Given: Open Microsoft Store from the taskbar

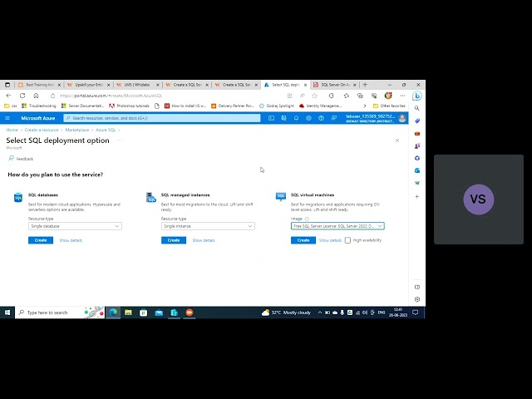Looking at the screenshot, I should click(144, 313).
